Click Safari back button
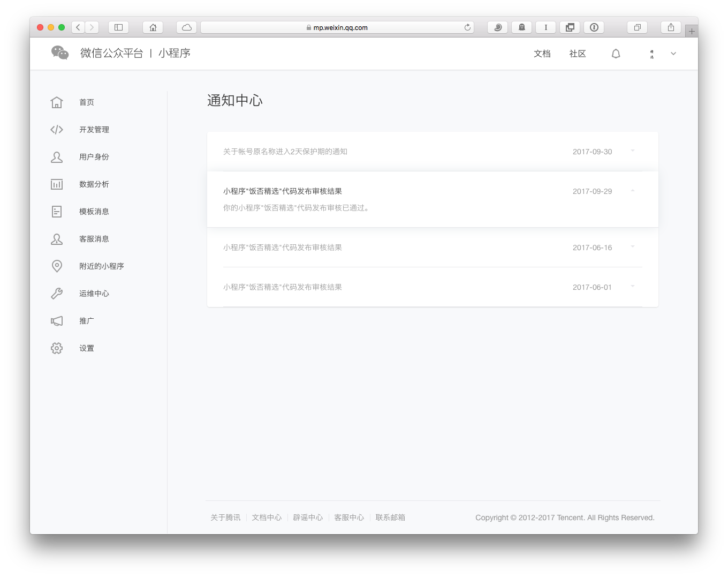 click(x=78, y=27)
